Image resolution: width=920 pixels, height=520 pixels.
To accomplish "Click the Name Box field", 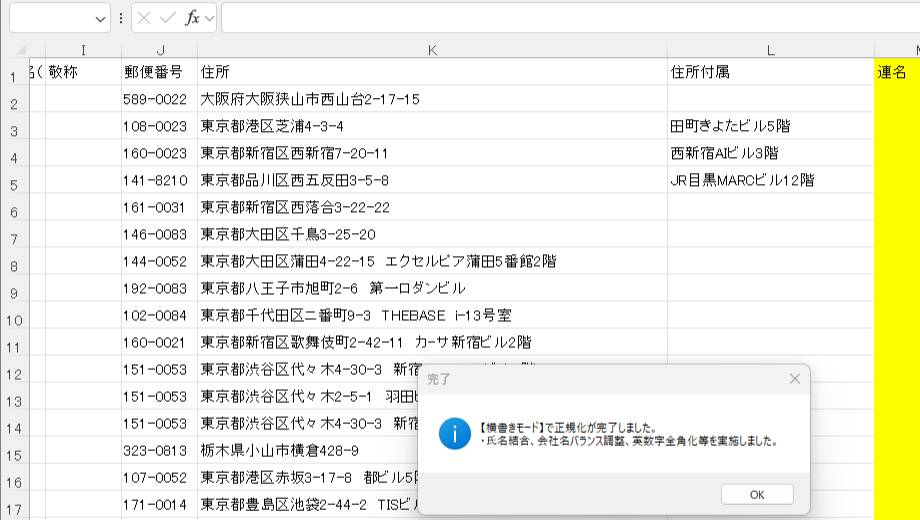I will [50, 18].
